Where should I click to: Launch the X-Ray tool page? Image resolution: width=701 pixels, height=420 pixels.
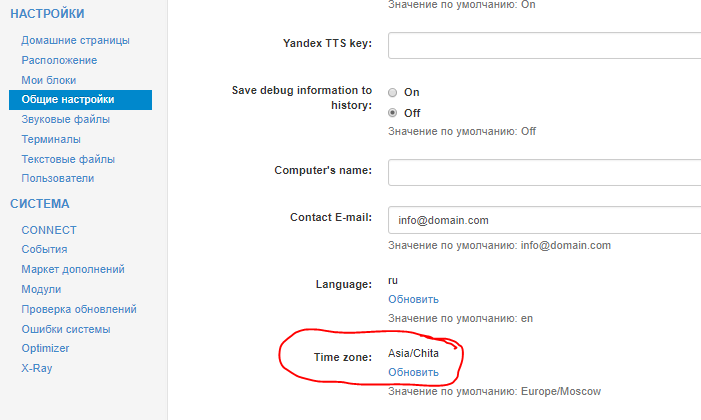point(36,368)
